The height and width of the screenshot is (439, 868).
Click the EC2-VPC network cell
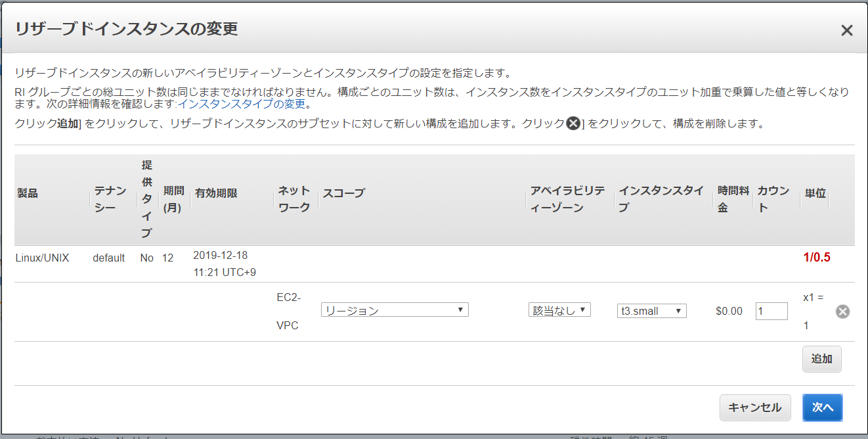[x=288, y=311]
